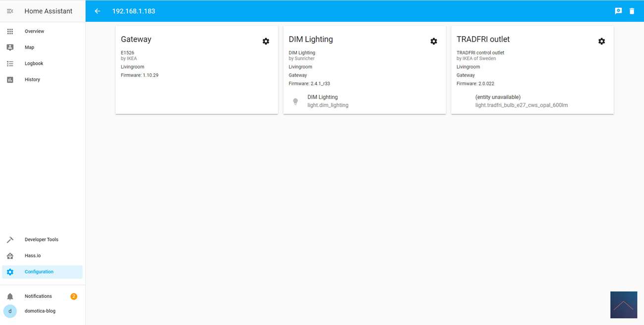The width and height of the screenshot is (644, 325).
Task: Open light.dim_lighting entity row
Action: 327,101
